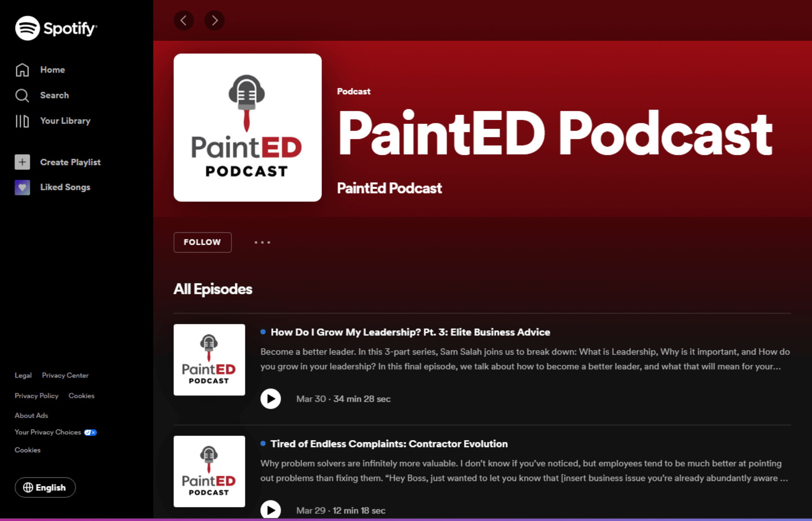Viewport: 812px width, 521px height.
Task: Click the Create Playlist plus icon
Action: coord(22,162)
